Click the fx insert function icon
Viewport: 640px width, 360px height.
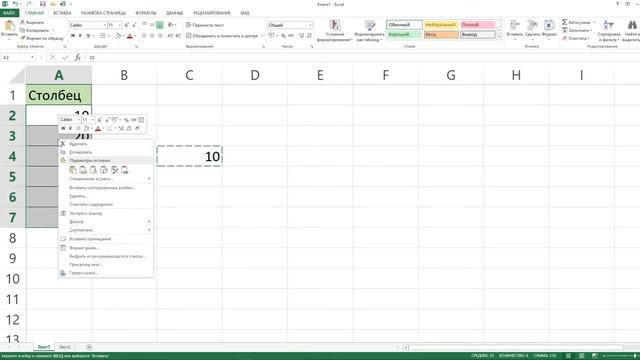click(78, 58)
